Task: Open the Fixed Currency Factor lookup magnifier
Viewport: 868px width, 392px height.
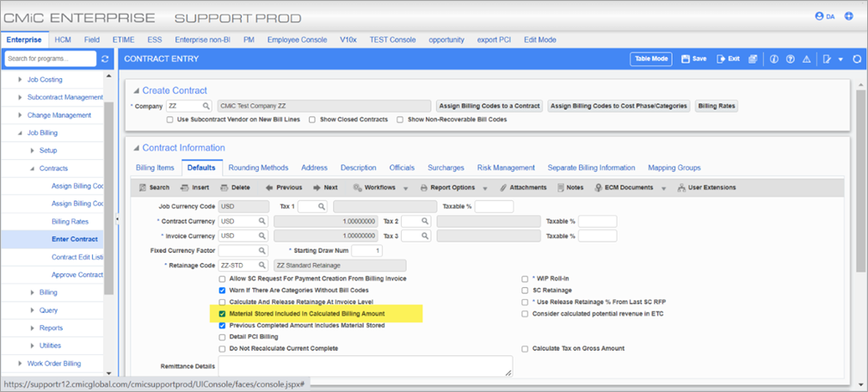Action: pos(262,250)
